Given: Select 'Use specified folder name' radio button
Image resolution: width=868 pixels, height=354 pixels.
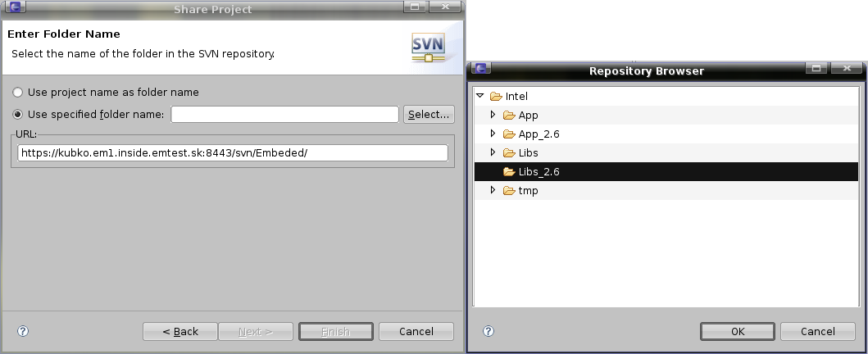Looking at the screenshot, I should [x=18, y=114].
